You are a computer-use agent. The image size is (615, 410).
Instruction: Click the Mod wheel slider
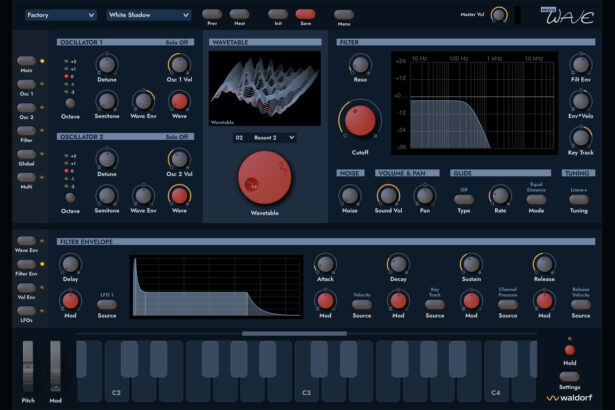click(55, 366)
